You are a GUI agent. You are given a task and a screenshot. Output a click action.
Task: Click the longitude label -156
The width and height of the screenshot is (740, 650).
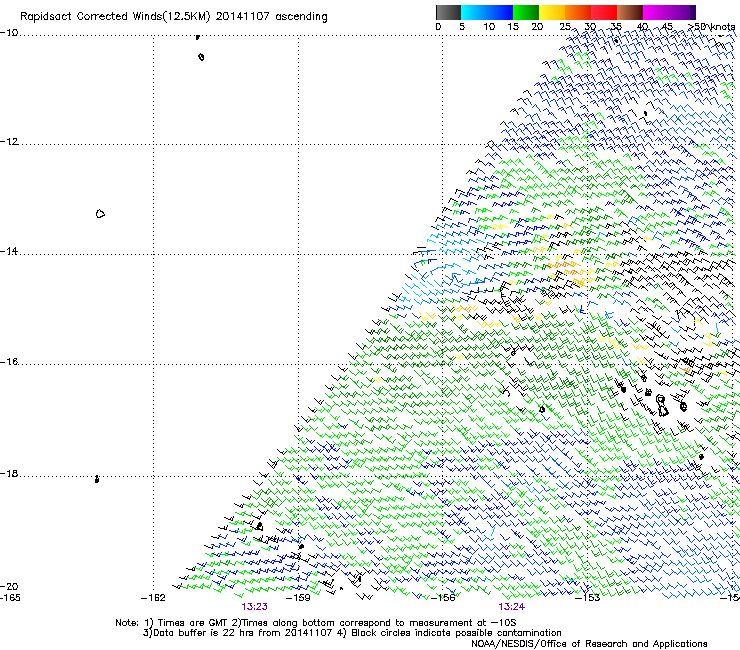(x=443, y=598)
